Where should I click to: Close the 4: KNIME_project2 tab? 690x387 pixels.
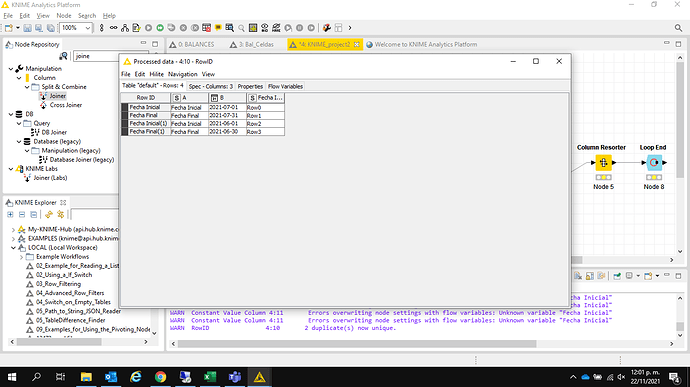356,44
